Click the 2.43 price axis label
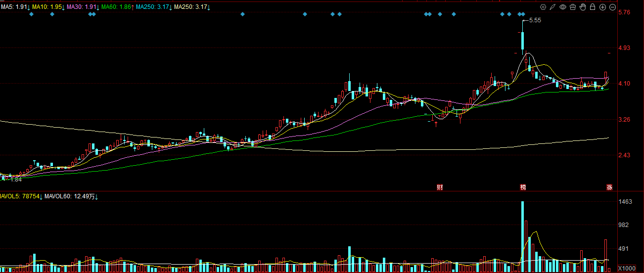The width and height of the screenshot is (644, 273). point(624,155)
